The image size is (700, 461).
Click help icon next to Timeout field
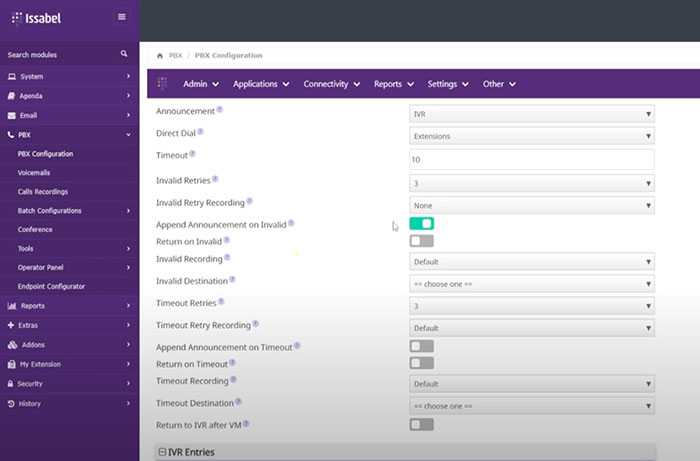coord(192,154)
